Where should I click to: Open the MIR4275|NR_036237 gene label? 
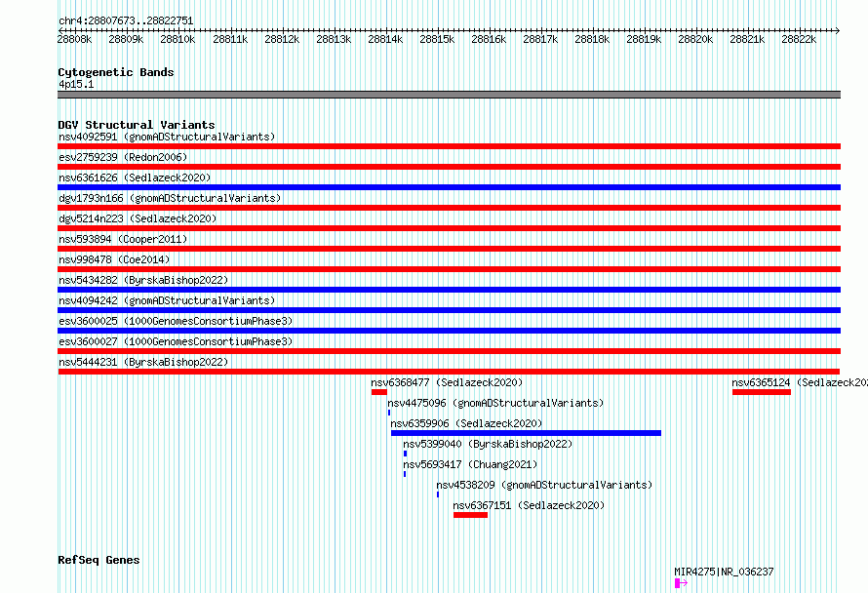tap(724, 572)
